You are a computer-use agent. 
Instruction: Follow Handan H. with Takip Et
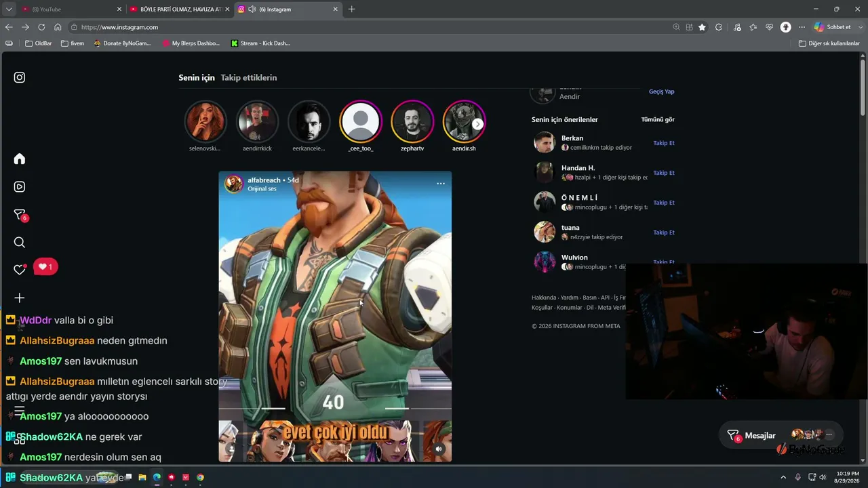[x=664, y=173]
